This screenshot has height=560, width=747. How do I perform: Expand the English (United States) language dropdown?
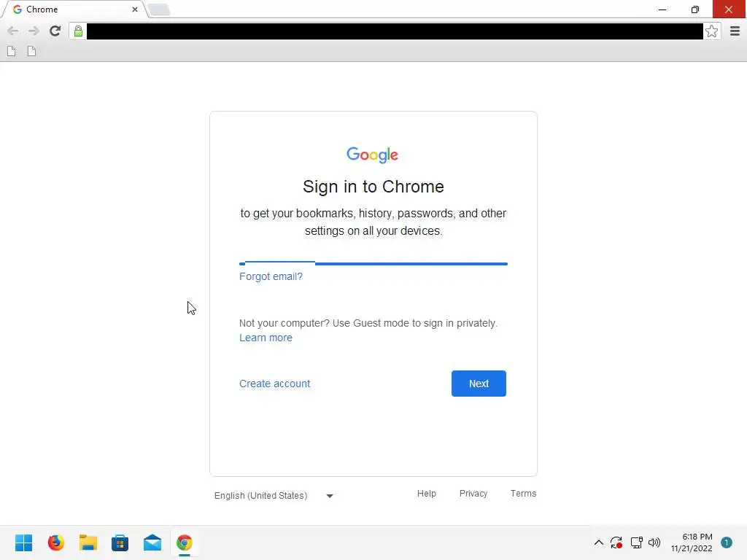point(274,496)
